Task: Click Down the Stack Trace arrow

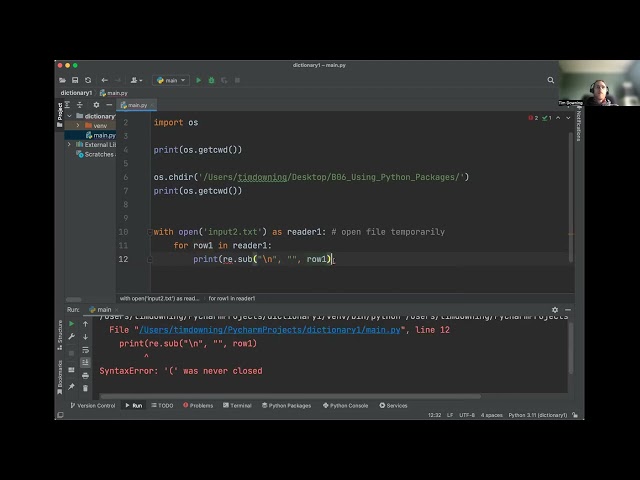Action: [x=85, y=337]
